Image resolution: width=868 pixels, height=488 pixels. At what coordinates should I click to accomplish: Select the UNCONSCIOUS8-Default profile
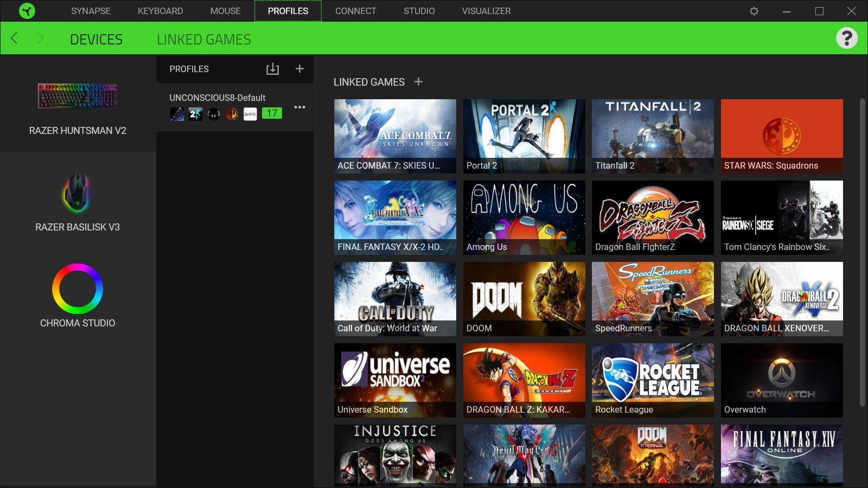pos(217,98)
